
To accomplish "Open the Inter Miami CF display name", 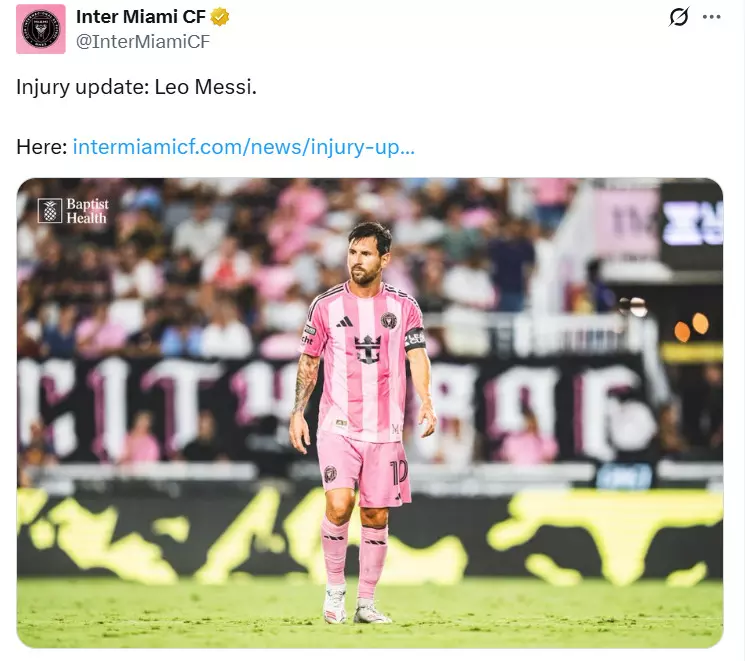I will coord(141,17).
